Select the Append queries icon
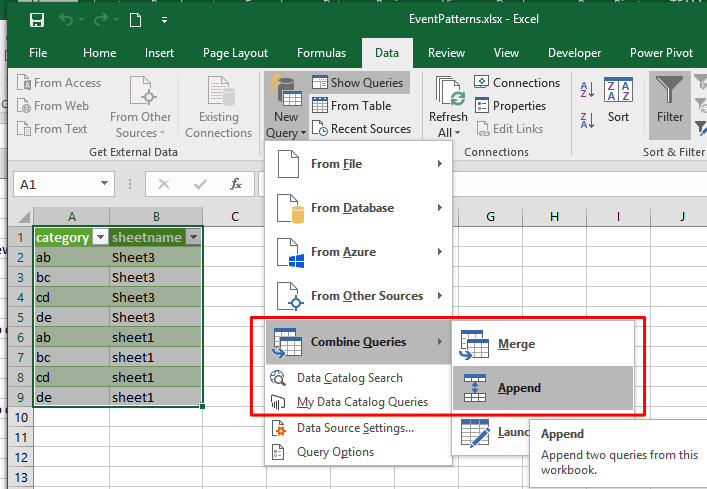Viewport: 707px width, 489px height. click(475, 388)
